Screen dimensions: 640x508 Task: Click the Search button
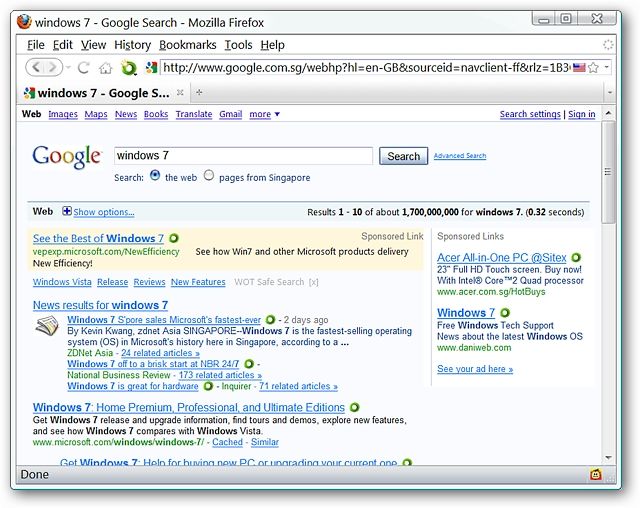(x=403, y=156)
